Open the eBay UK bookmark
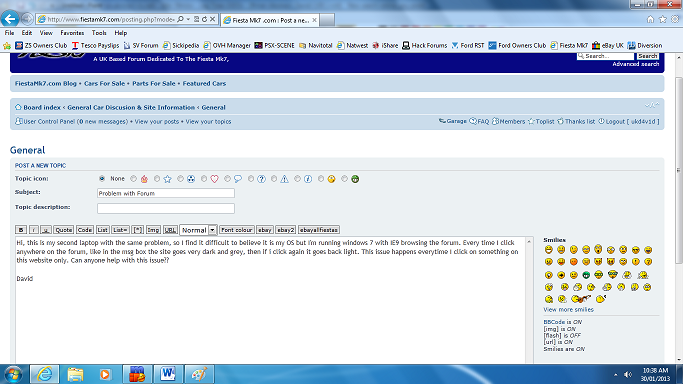The width and height of the screenshot is (683, 384). point(608,45)
